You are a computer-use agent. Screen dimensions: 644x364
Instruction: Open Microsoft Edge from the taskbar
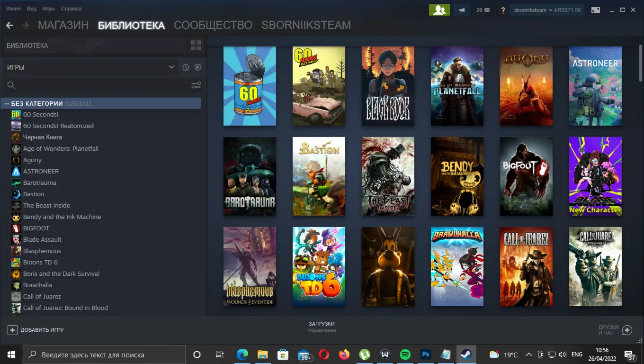point(242,355)
